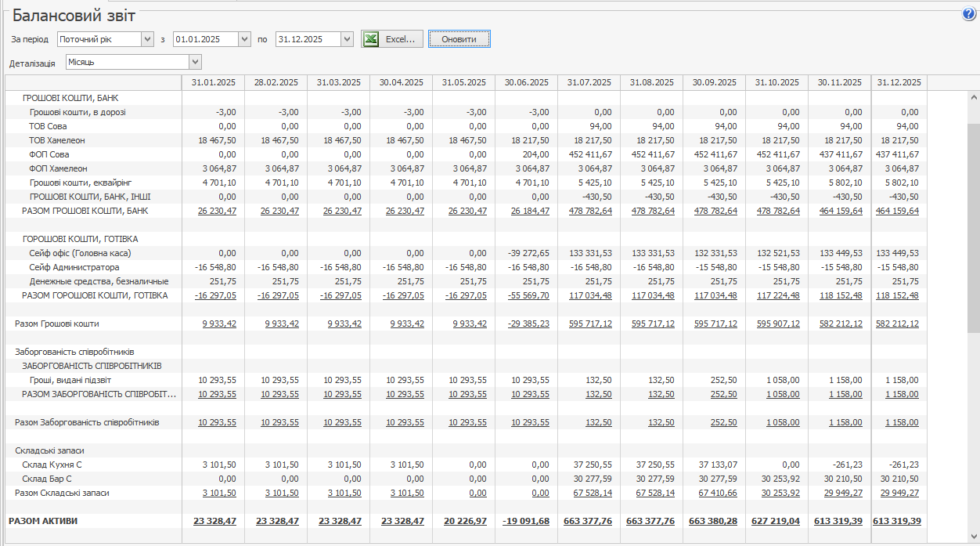Click the 31.12.2025 column header
Viewport: 980px width, 546px height.
pyautogui.click(x=899, y=82)
